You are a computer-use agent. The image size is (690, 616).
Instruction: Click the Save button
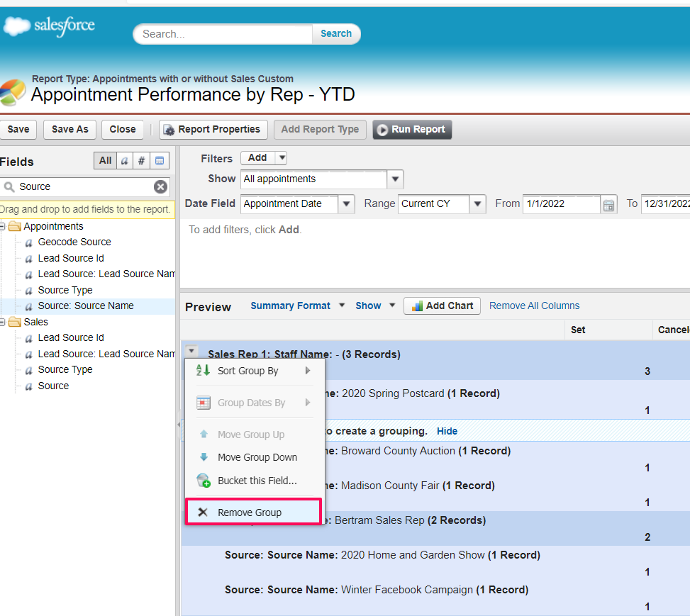[x=18, y=129]
